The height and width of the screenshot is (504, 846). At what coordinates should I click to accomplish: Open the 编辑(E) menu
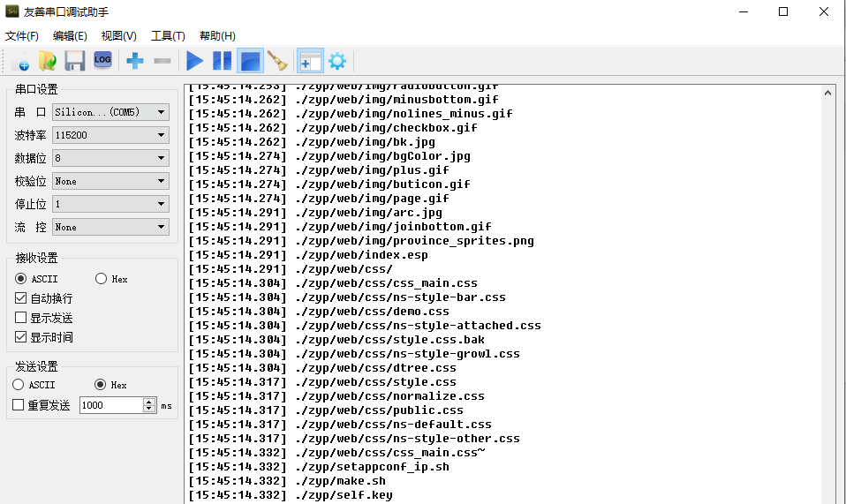(70, 36)
